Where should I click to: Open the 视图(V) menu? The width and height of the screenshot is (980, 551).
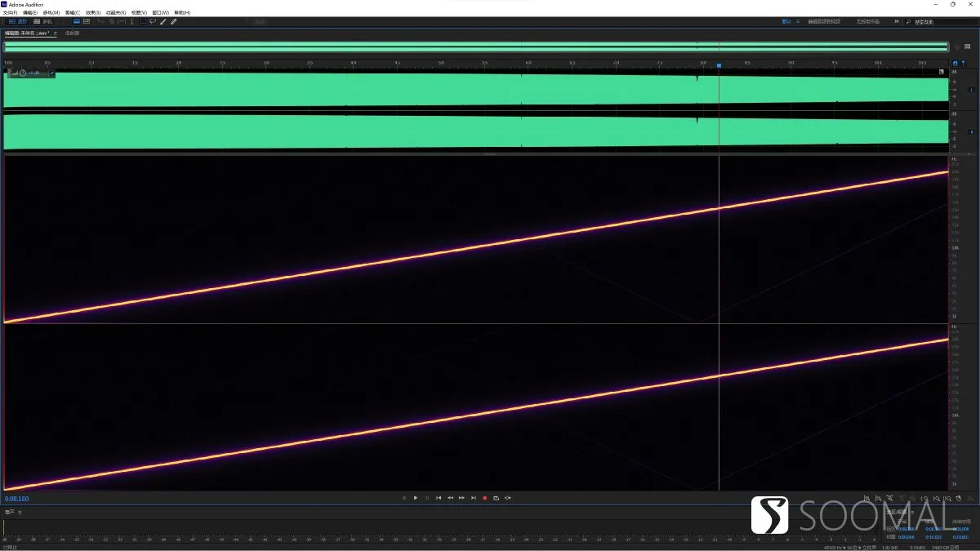tap(139, 12)
